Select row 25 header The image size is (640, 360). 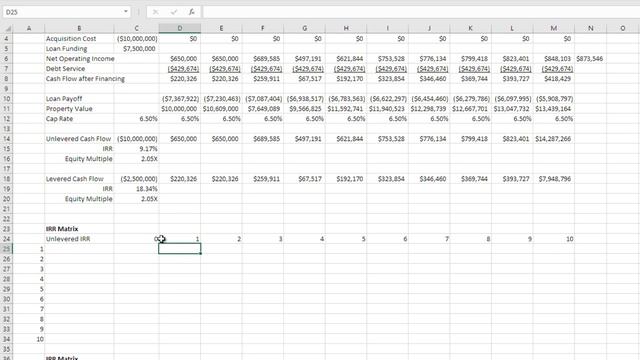click(x=7, y=249)
